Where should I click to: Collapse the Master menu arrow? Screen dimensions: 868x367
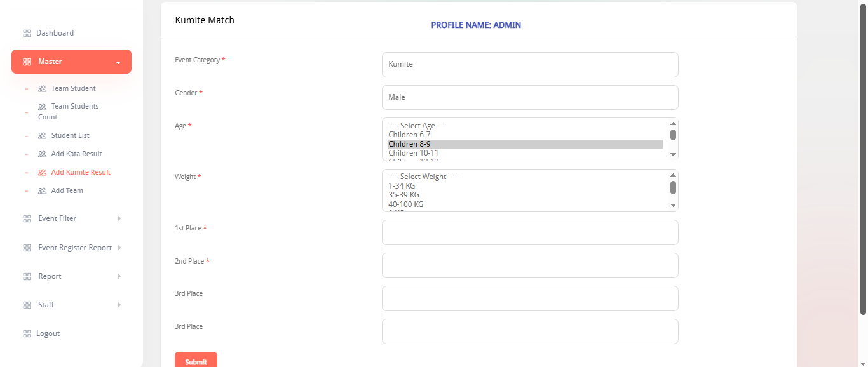point(118,62)
